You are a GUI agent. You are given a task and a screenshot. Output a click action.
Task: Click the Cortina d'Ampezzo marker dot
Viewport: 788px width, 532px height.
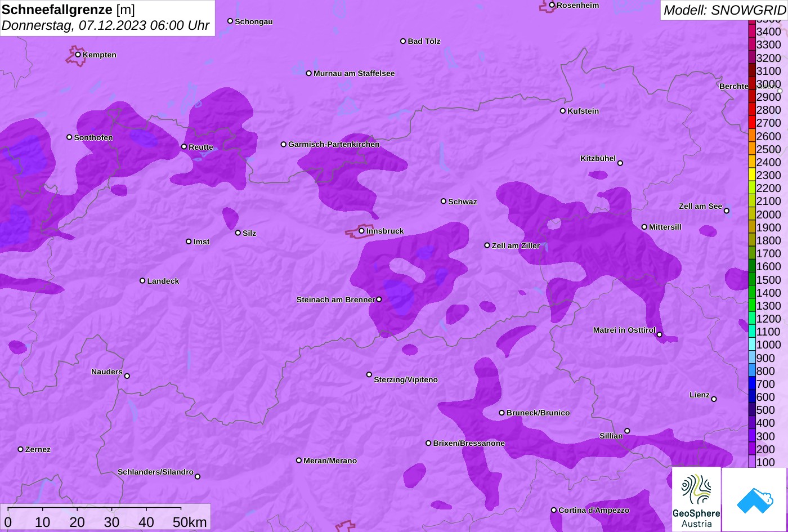(x=554, y=510)
